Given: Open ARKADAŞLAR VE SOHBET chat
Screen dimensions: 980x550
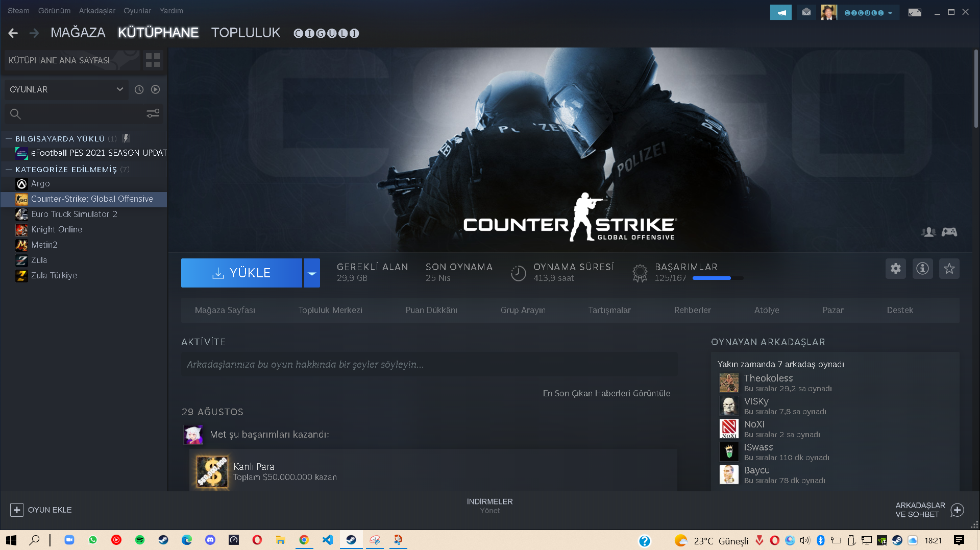Looking at the screenshot, I should [x=929, y=510].
